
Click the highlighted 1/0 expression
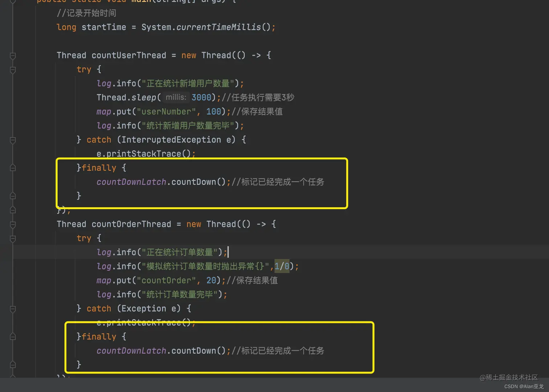click(282, 266)
